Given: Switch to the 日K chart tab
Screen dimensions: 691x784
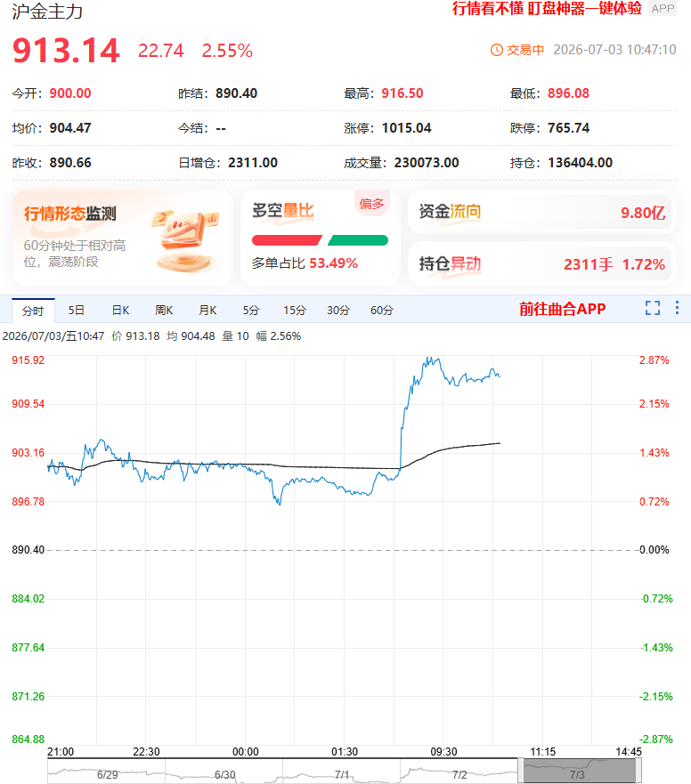Looking at the screenshot, I should point(120,311).
